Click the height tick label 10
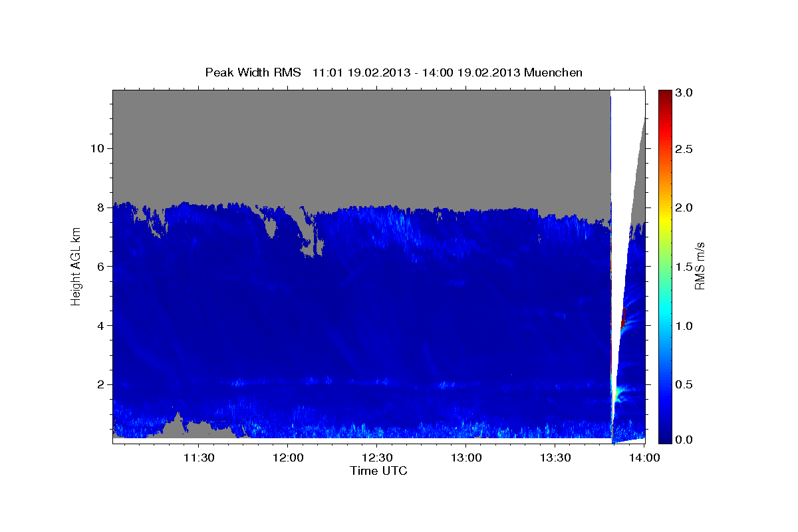Viewport: 798px width, 532px height. coord(97,148)
